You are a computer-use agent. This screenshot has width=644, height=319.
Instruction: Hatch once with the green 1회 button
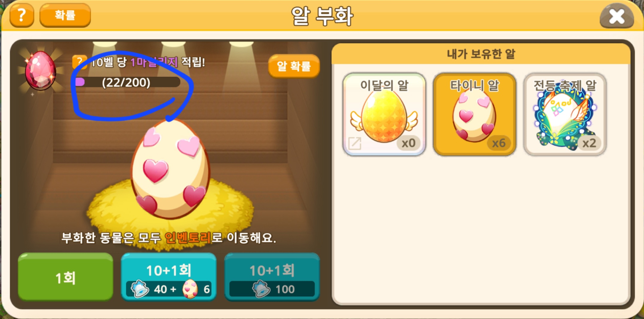tap(66, 277)
